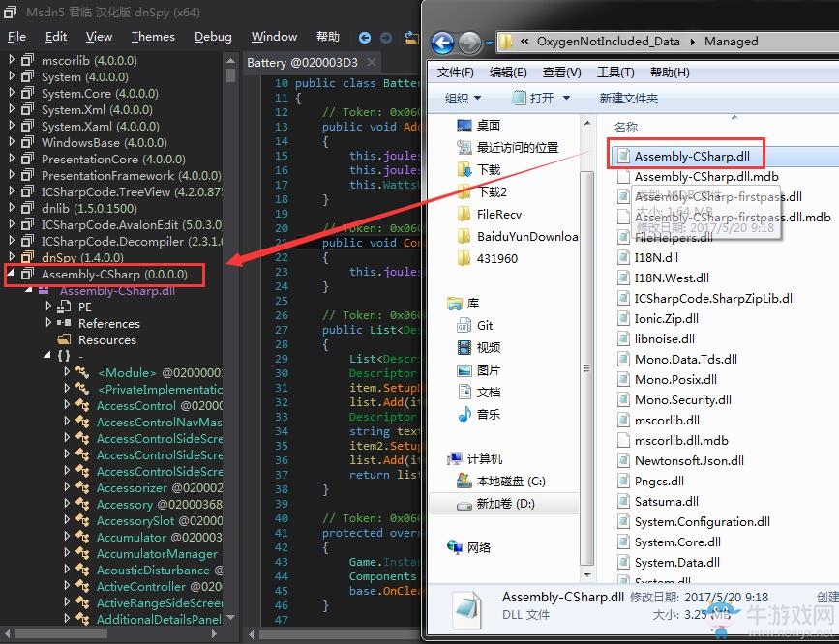The image size is (839, 644).
Task: Click dnSpy navigate back arrow icon
Action: pyautogui.click(x=365, y=38)
